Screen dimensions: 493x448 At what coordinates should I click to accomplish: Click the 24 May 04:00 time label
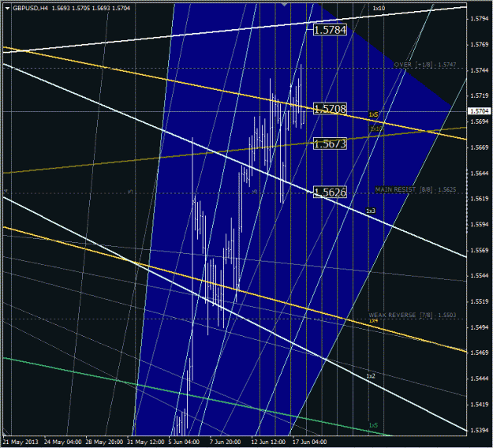point(63,442)
